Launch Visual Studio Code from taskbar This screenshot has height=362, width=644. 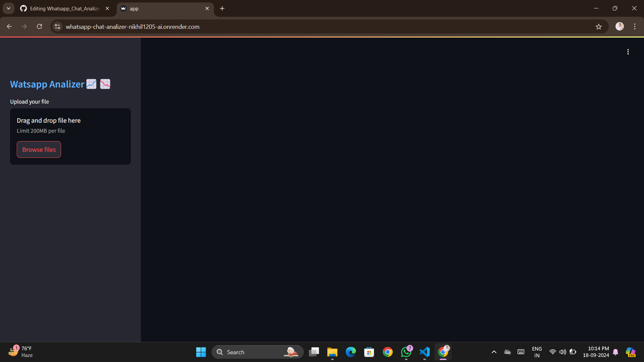(425, 352)
